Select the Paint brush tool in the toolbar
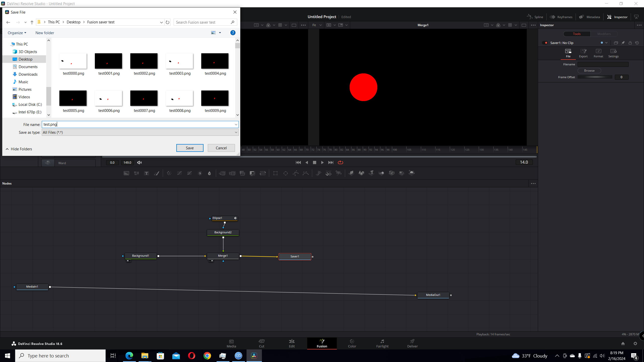This screenshot has height=362, width=644. click(x=156, y=173)
